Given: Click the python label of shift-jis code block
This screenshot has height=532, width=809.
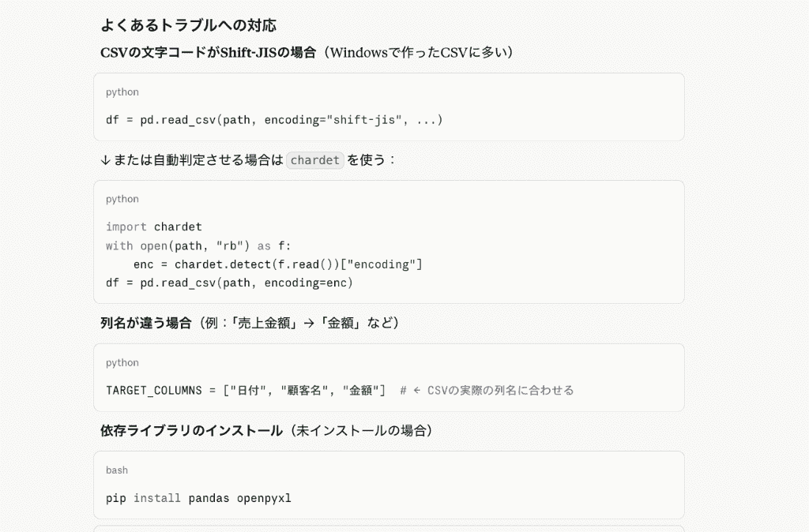Looking at the screenshot, I should pyautogui.click(x=122, y=92).
